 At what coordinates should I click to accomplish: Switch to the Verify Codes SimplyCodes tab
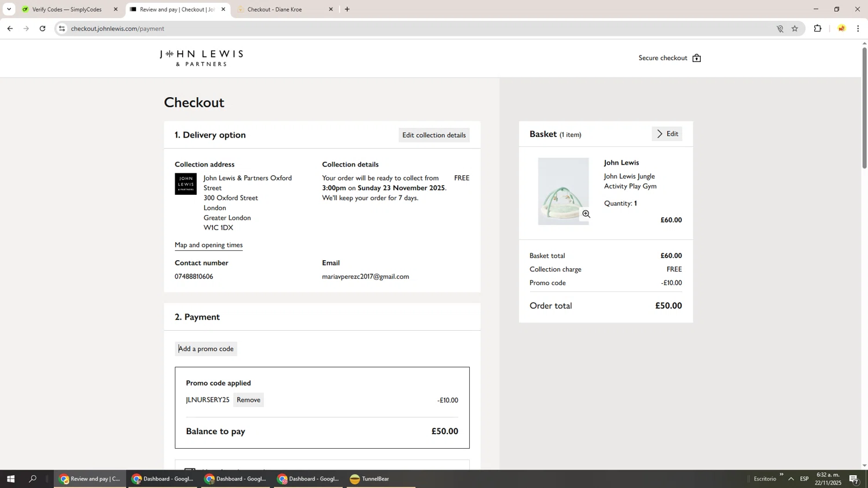coord(67,9)
